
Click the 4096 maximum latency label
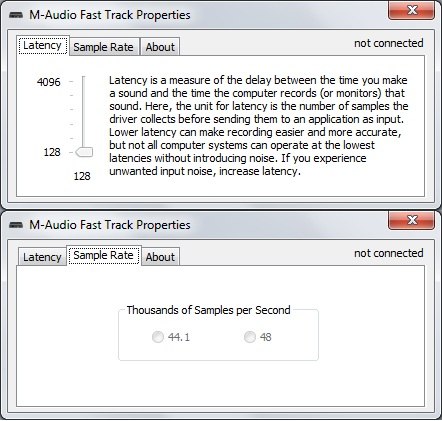point(49,82)
